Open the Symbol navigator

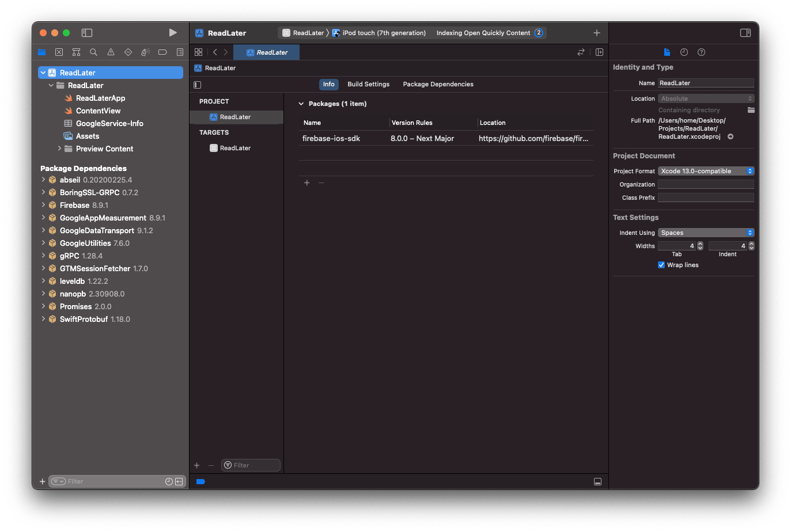pyautogui.click(x=76, y=52)
